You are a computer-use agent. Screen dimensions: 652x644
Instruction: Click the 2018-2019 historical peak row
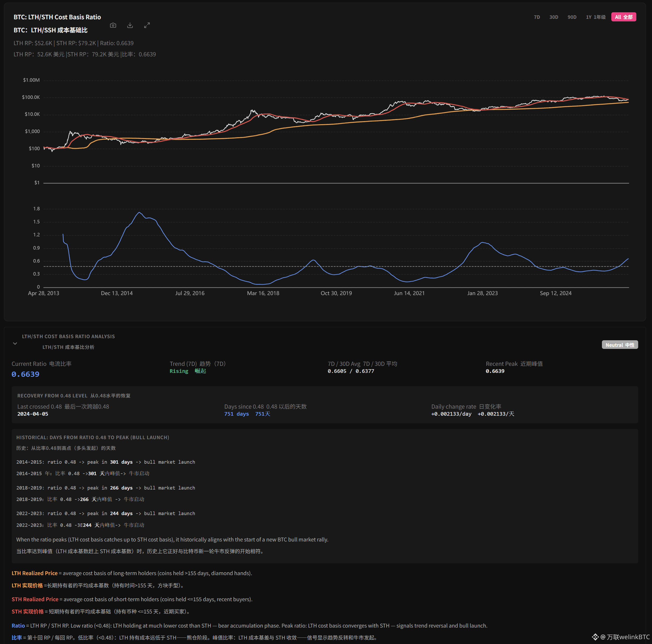[x=106, y=488]
